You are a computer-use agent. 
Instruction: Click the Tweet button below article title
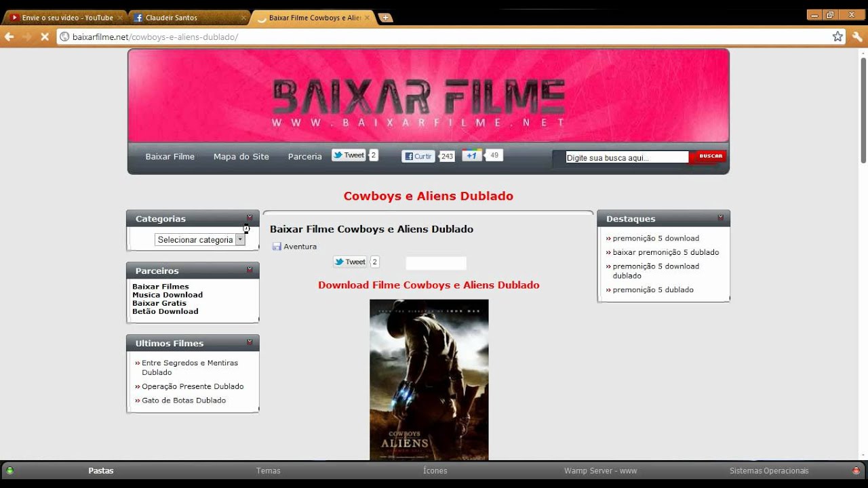coord(350,262)
